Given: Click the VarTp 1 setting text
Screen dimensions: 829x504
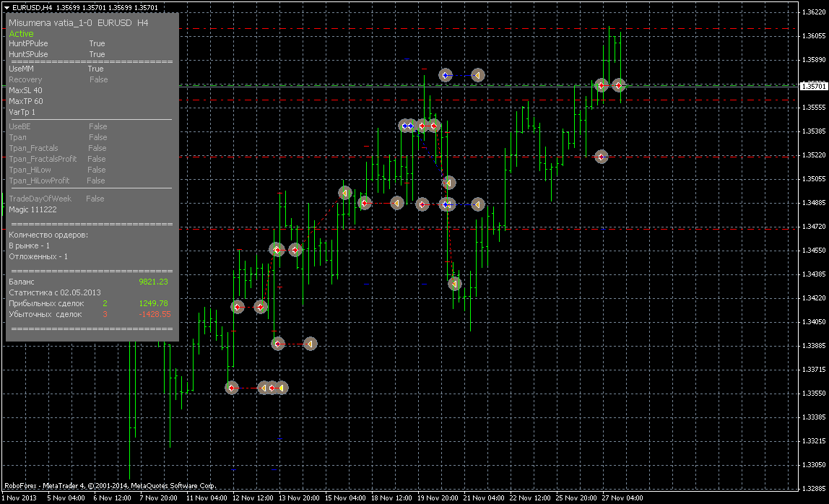Looking at the screenshot, I should pos(22,112).
